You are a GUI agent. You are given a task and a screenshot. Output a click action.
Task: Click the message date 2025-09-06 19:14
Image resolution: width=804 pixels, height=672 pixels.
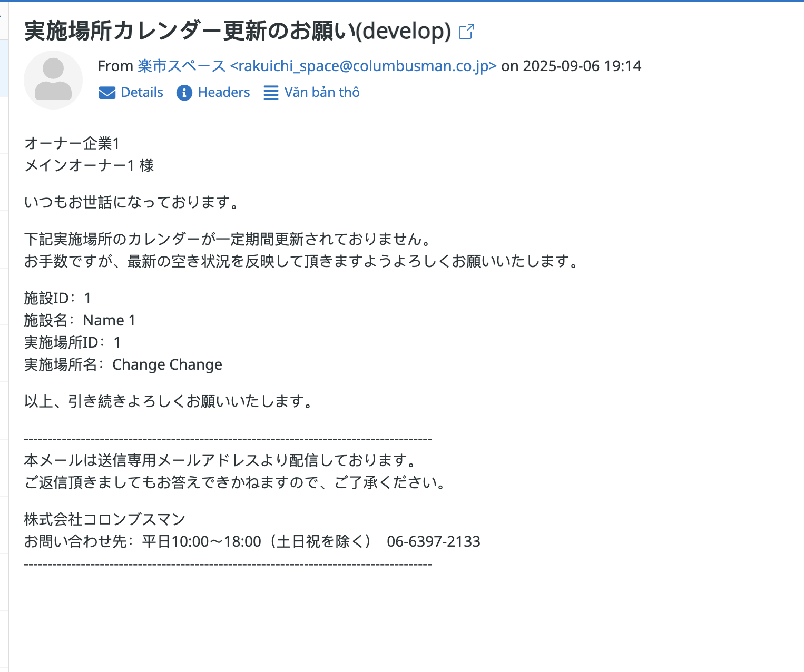(x=582, y=66)
